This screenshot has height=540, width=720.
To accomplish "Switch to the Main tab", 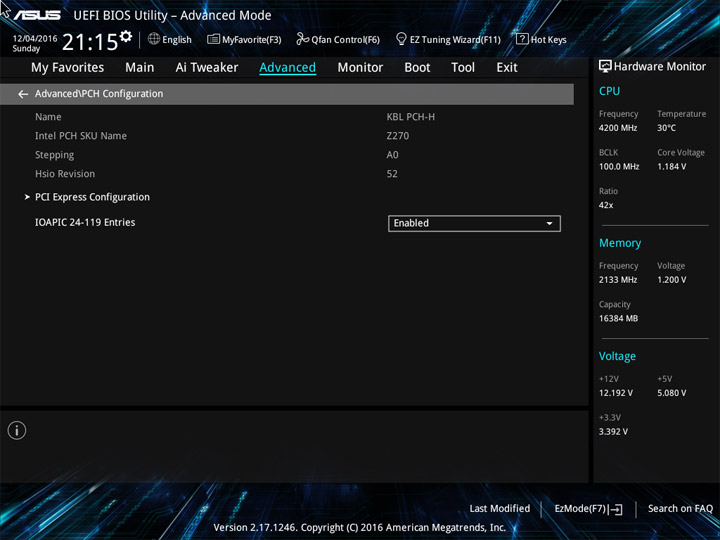I will [x=140, y=68].
